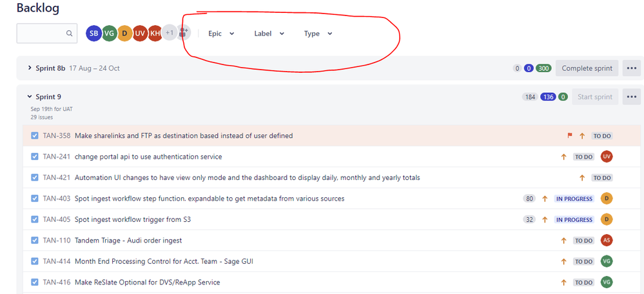Open AS assignee avatar on TAN-110
The image size is (644, 294).
[x=607, y=240]
